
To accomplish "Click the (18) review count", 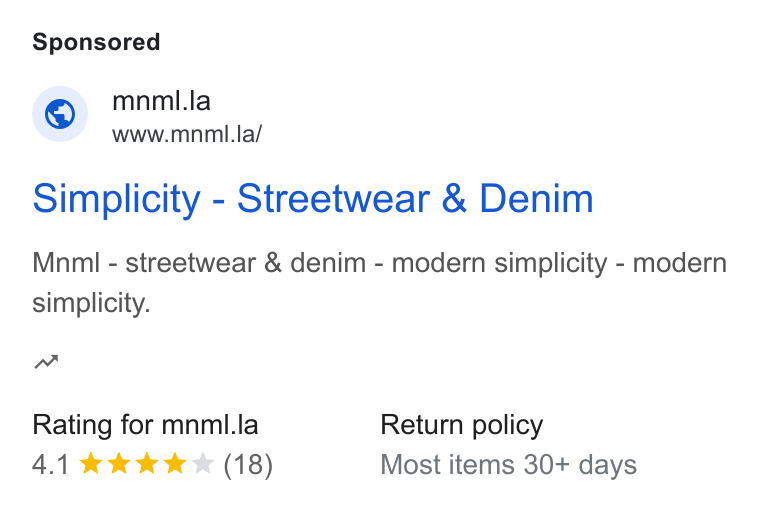I will click(248, 465).
